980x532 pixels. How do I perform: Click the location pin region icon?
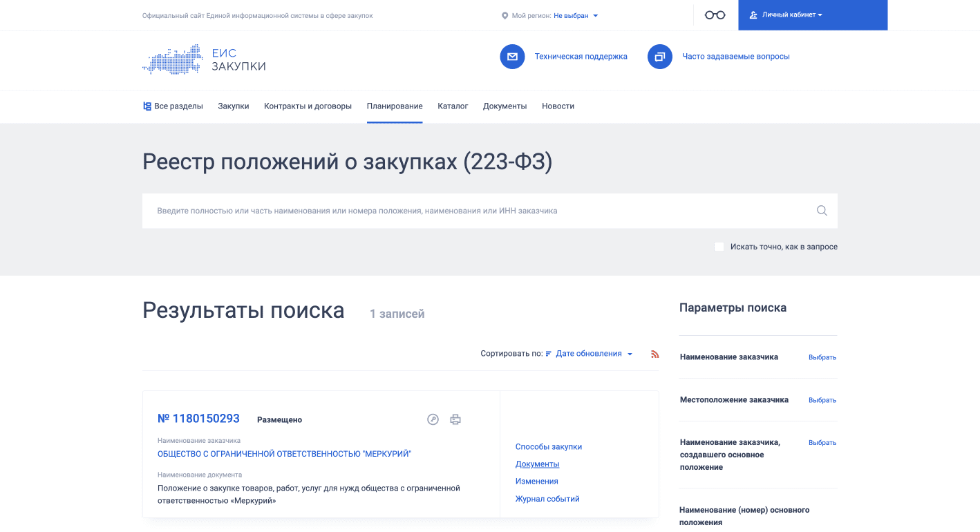point(505,15)
